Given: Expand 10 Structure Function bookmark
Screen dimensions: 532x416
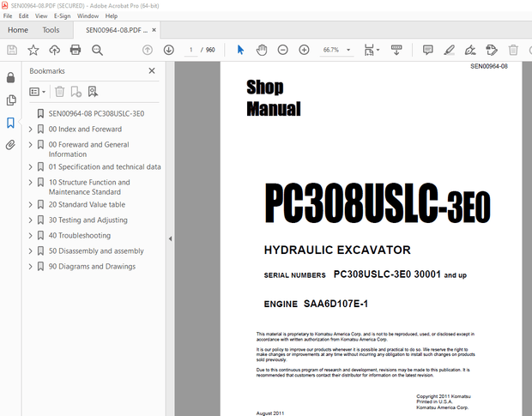Looking at the screenshot, I should [x=31, y=183].
